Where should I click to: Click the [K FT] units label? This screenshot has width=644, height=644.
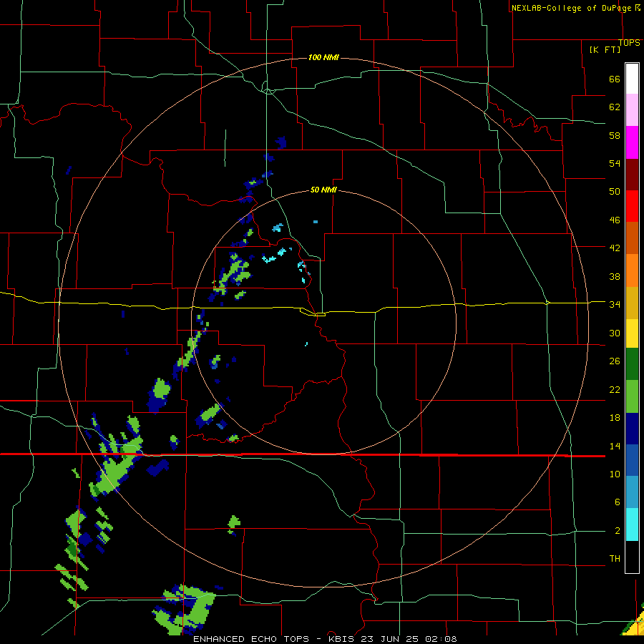605,49
